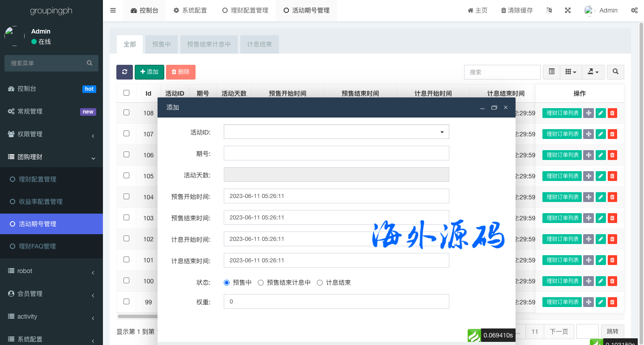Check the checkbox for row 105
The image size is (644, 345).
[x=126, y=176]
